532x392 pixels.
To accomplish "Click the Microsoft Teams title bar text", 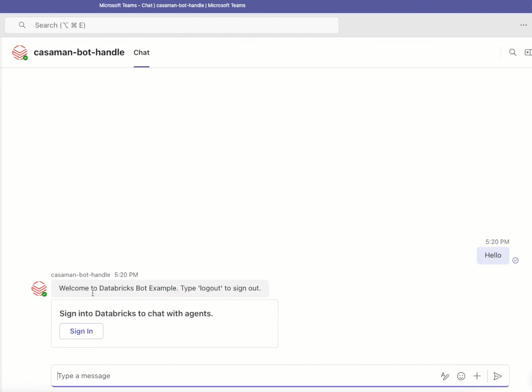I will tap(172, 6).
